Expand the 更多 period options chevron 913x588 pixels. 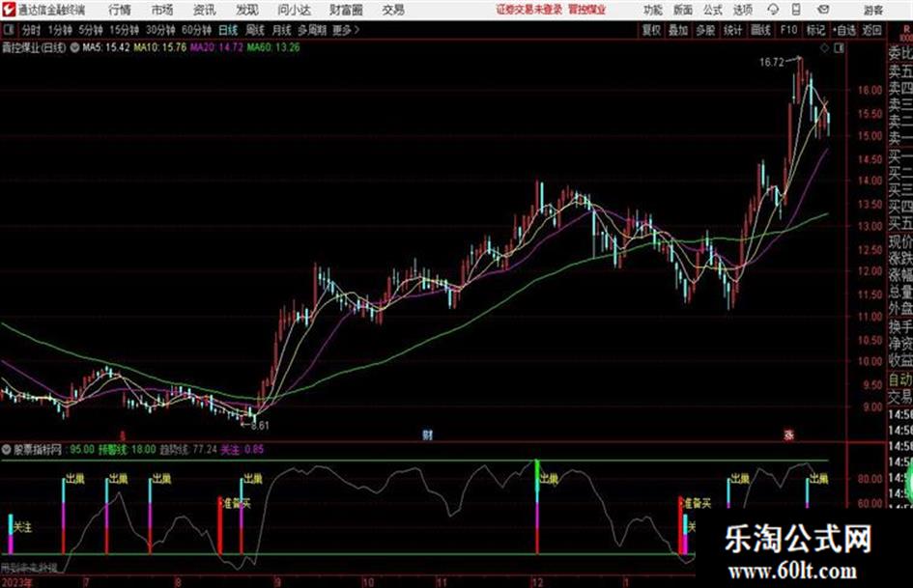tap(357, 30)
